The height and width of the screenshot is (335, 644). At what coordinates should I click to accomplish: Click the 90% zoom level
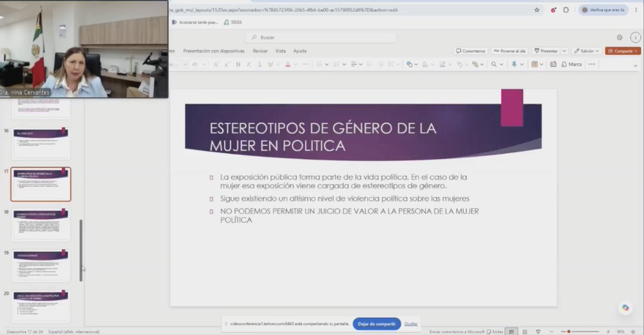(x=620, y=332)
